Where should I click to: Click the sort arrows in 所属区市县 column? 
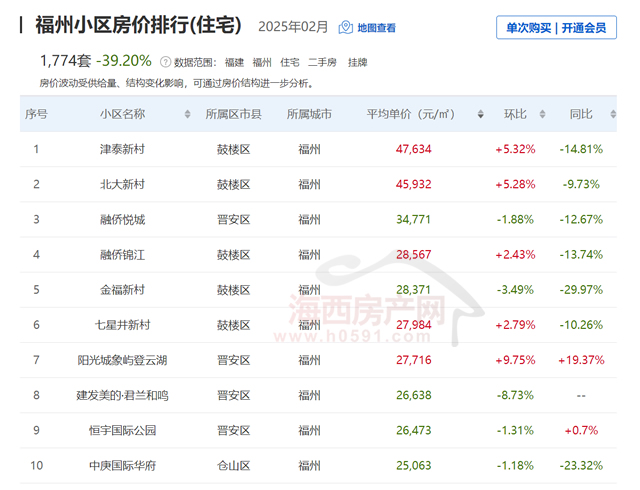(x=268, y=115)
